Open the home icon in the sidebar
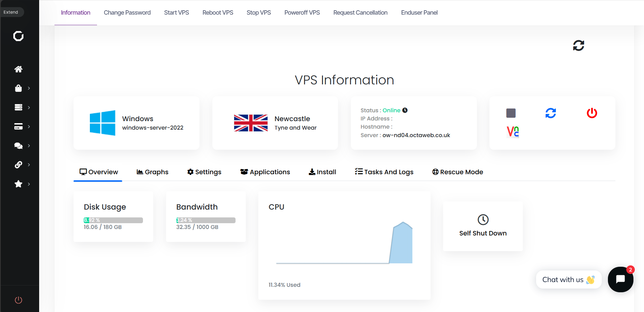Viewport: 644px width, 312px height. 19,69
